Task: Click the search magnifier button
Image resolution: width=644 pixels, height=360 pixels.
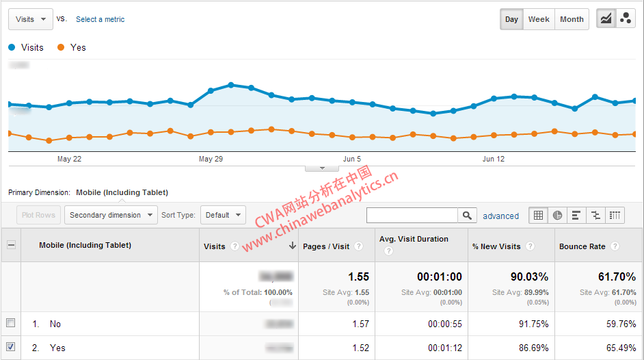Action: pos(467,216)
